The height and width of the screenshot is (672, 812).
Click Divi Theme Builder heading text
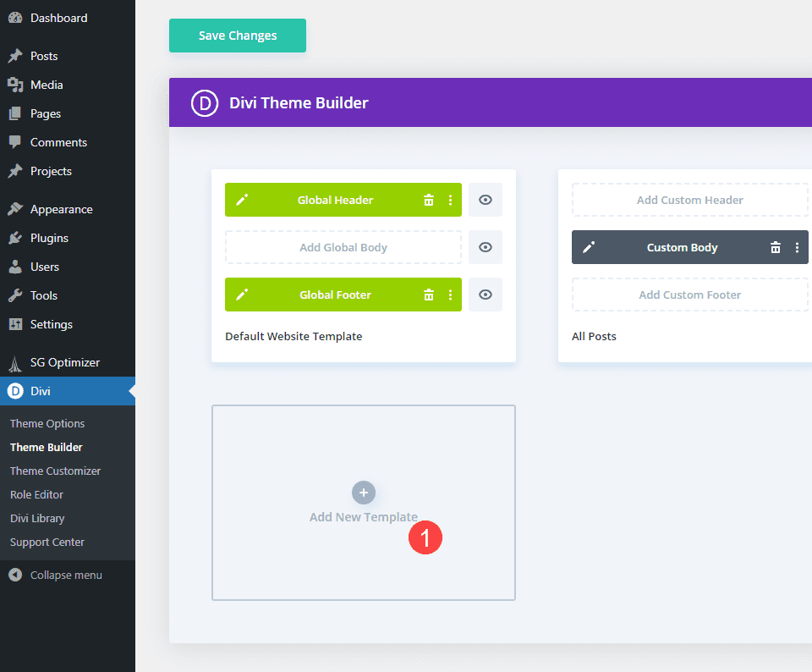[299, 102]
